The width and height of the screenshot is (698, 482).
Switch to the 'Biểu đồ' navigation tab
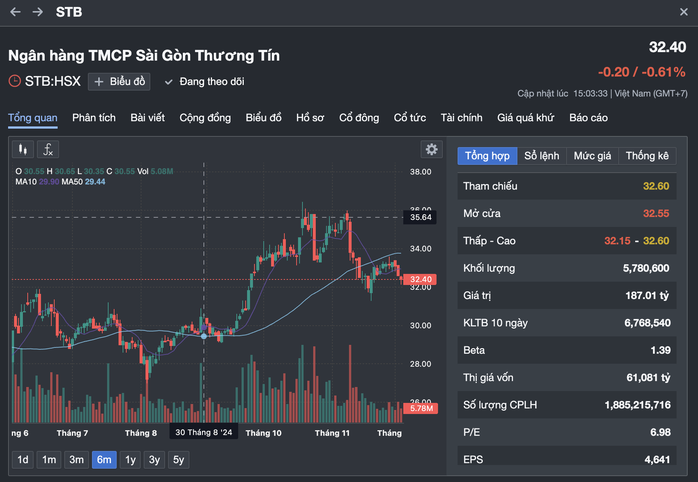click(264, 118)
